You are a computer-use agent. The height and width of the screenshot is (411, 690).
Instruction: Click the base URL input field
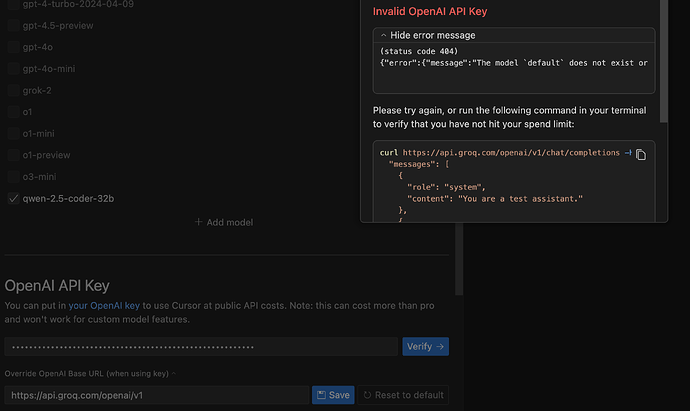pyautogui.click(x=157, y=395)
